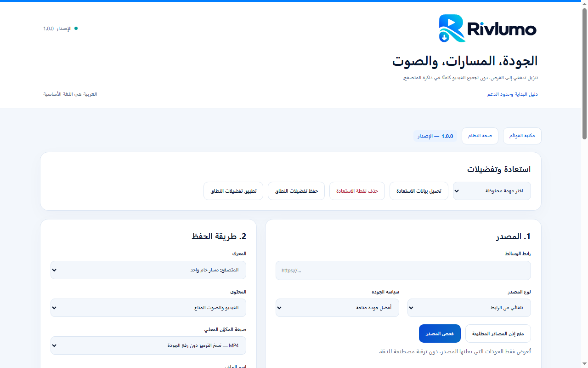Click "تحميل بيانات الاستعادة" load recovery data

(x=419, y=191)
